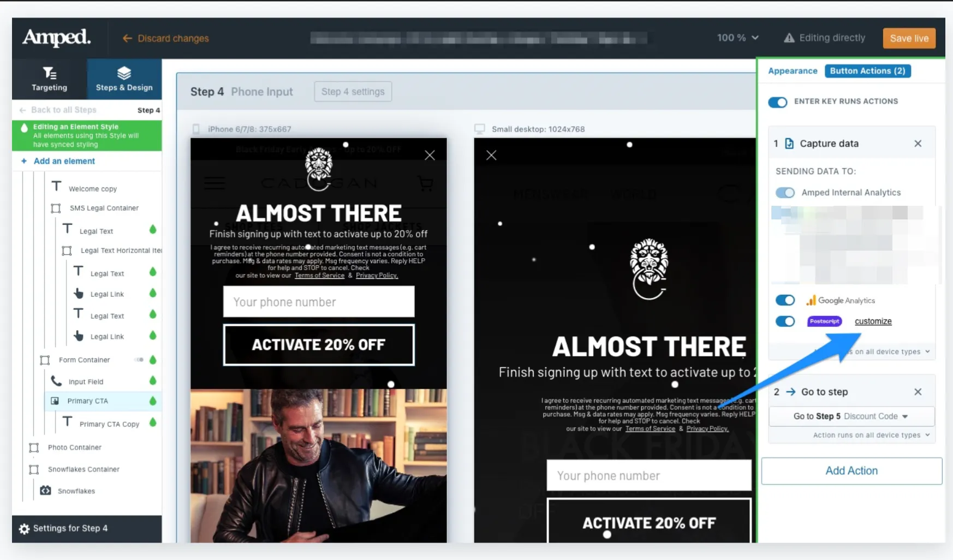The image size is (953, 560).
Task: Click the green style droplet beside Primary CTA
Action: (x=152, y=401)
